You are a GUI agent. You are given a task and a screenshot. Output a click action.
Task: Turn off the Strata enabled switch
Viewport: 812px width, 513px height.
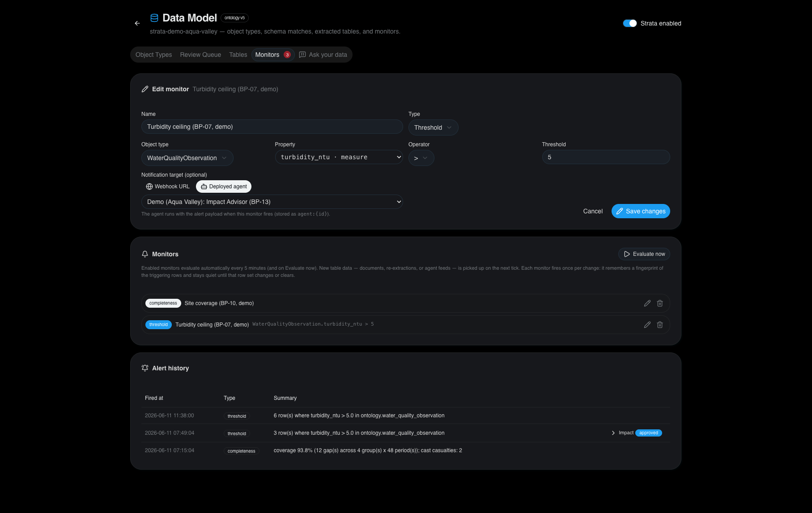click(x=630, y=23)
